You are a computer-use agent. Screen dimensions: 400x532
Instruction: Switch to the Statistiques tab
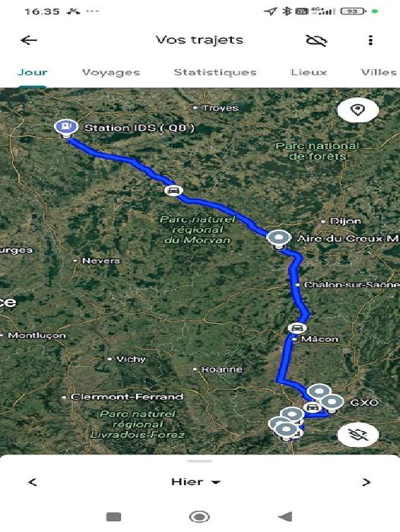click(x=215, y=72)
